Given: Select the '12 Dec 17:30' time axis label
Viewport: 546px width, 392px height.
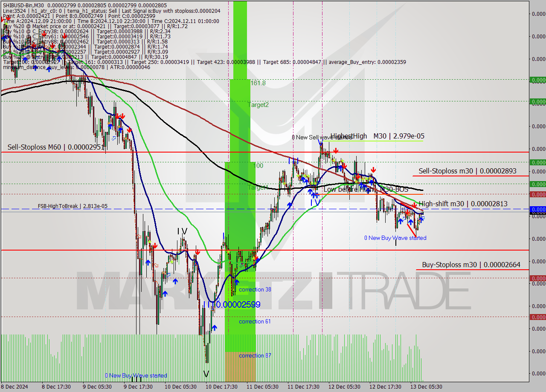Looking at the screenshot, I should [x=386, y=387].
